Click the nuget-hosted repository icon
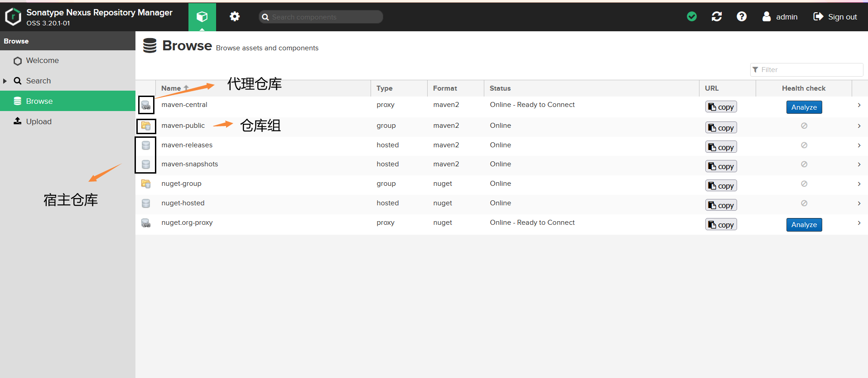The width and height of the screenshot is (868, 378). pos(146,204)
